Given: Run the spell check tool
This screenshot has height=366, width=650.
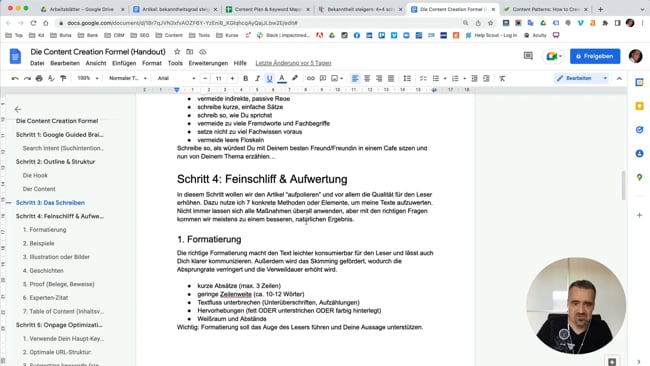Looking at the screenshot, I should pos(51,78).
